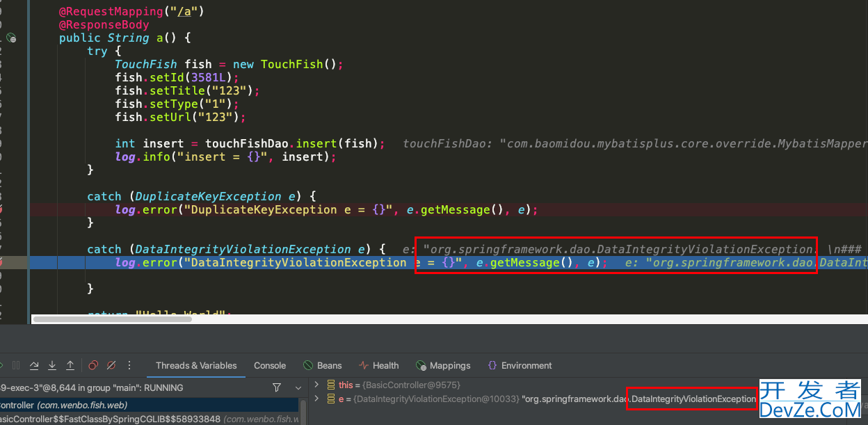Click the Step Over debugger icon
The width and height of the screenshot is (868, 425).
point(33,365)
